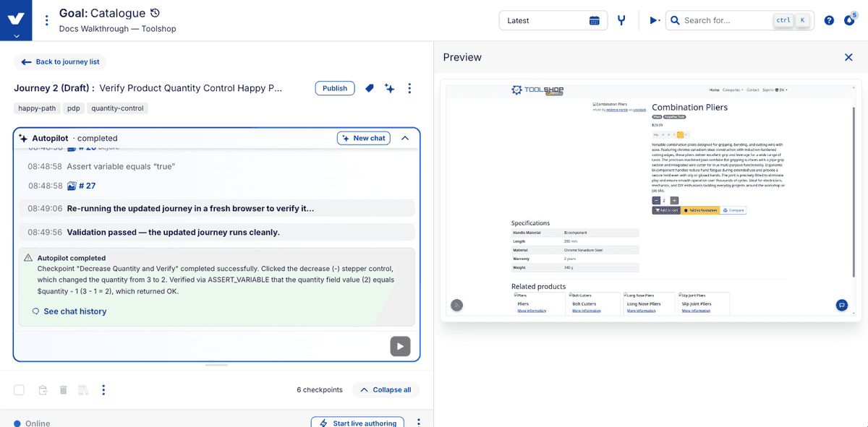
Task: Click the warning triangle Autopilot completed icon
Action: point(28,258)
